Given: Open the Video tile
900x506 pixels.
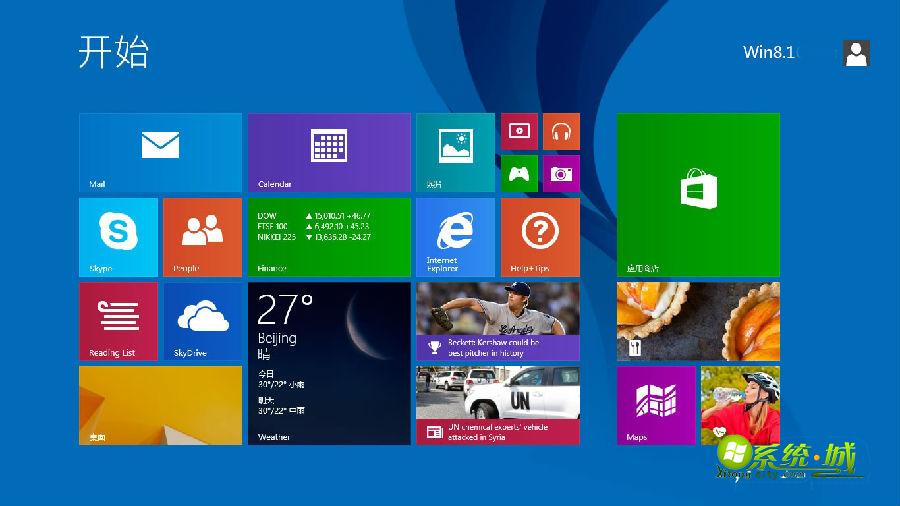Looking at the screenshot, I should 519,131.
